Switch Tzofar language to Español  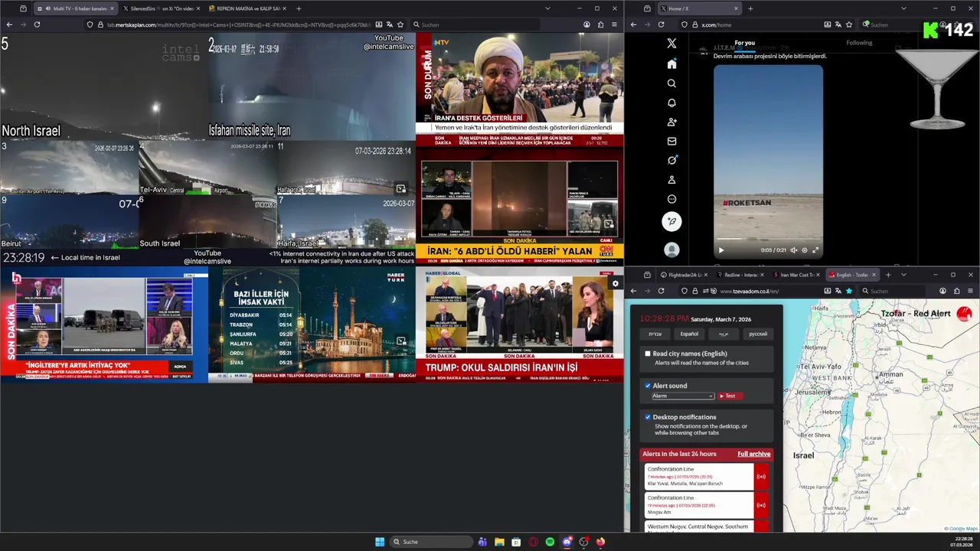point(689,334)
